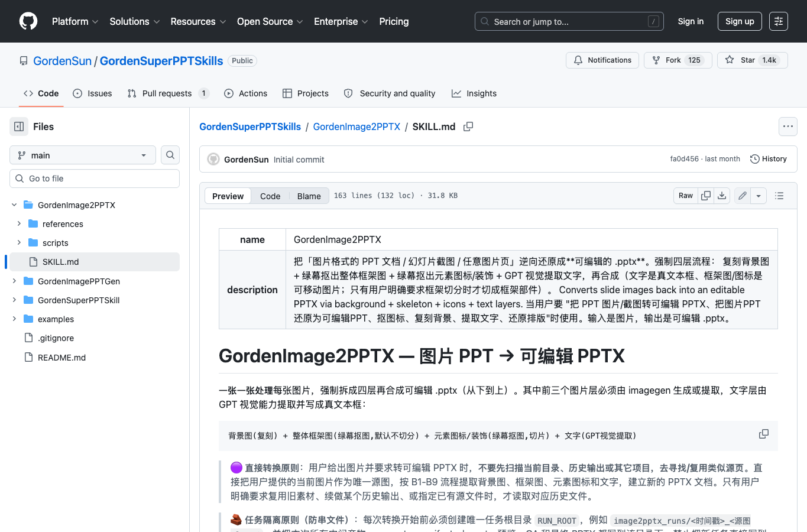Click the .gitignore file icon
Image resolution: width=807 pixels, height=532 pixels.
pos(28,338)
